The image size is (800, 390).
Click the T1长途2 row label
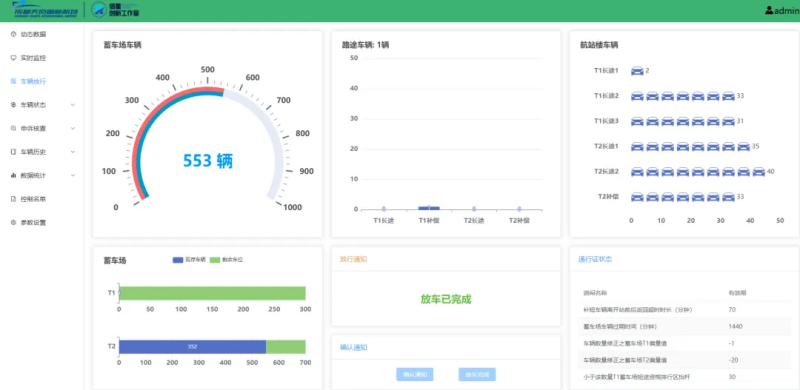(x=606, y=95)
